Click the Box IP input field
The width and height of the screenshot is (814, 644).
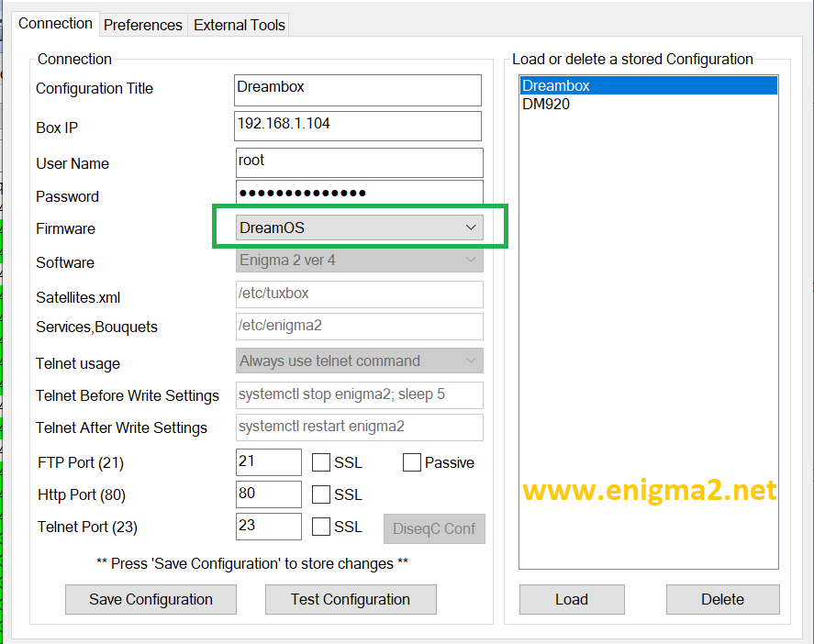358,126
